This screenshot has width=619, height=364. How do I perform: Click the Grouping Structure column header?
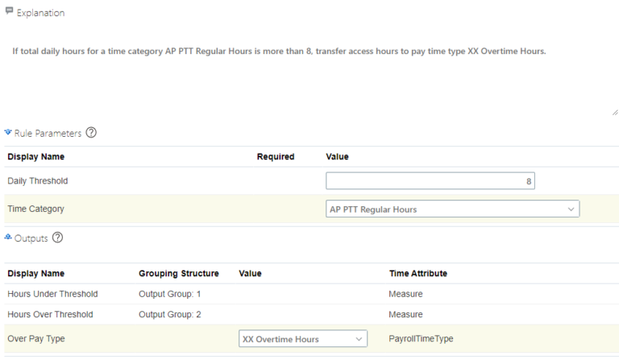click(178, 274)
